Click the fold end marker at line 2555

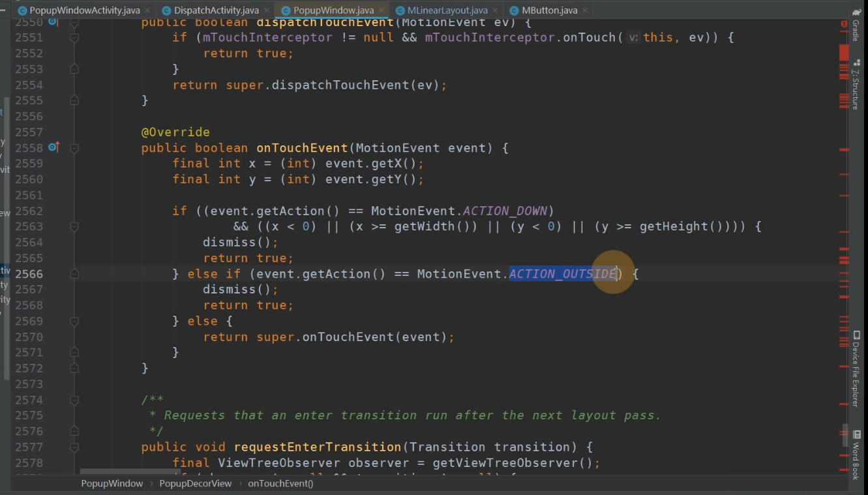point(74,100)
